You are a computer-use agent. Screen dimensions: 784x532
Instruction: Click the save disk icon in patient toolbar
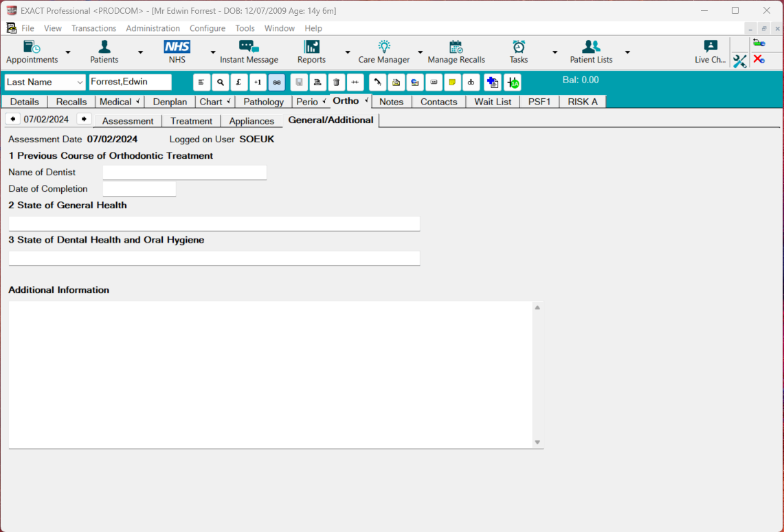pyautogui.click(x=298, y=82)
